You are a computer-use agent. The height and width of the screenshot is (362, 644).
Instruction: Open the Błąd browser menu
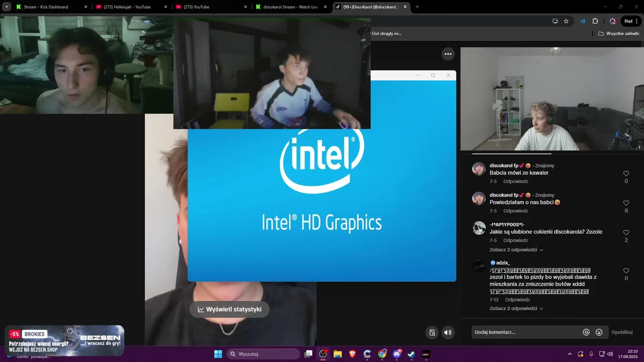(631, 21)
